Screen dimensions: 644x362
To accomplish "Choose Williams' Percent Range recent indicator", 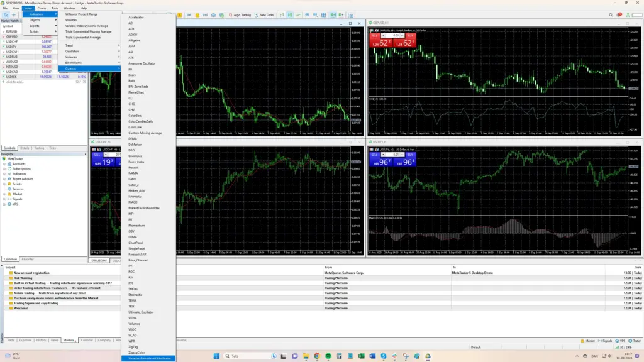I will (81, 14).
